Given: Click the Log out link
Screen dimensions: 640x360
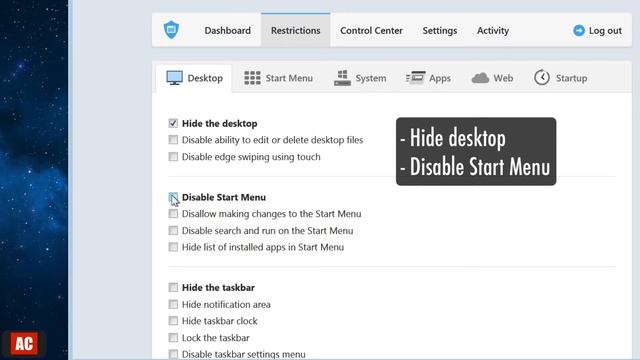Looking at the screenshot, I should tap(597, 30).
